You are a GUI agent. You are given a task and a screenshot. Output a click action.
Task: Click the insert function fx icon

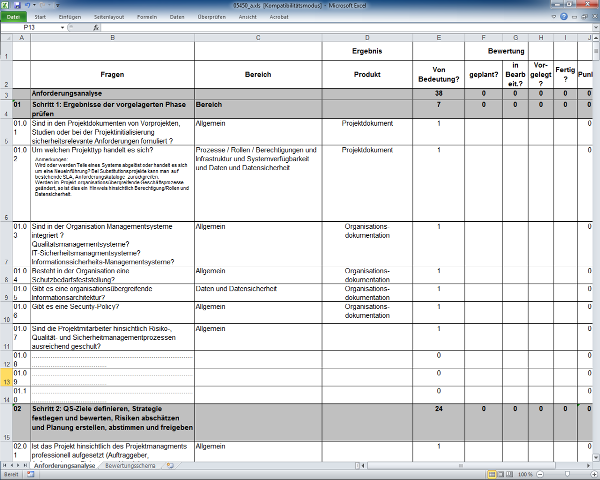click(95, 28)
